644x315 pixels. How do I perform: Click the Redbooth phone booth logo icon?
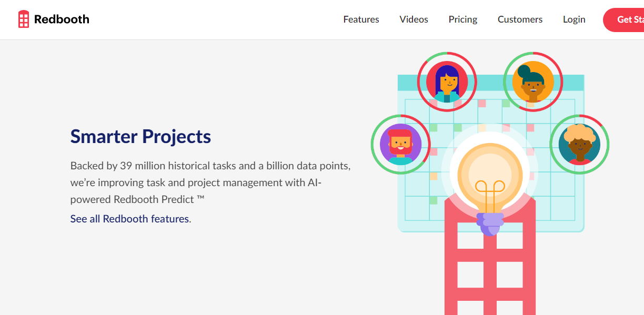pos(24,19)
